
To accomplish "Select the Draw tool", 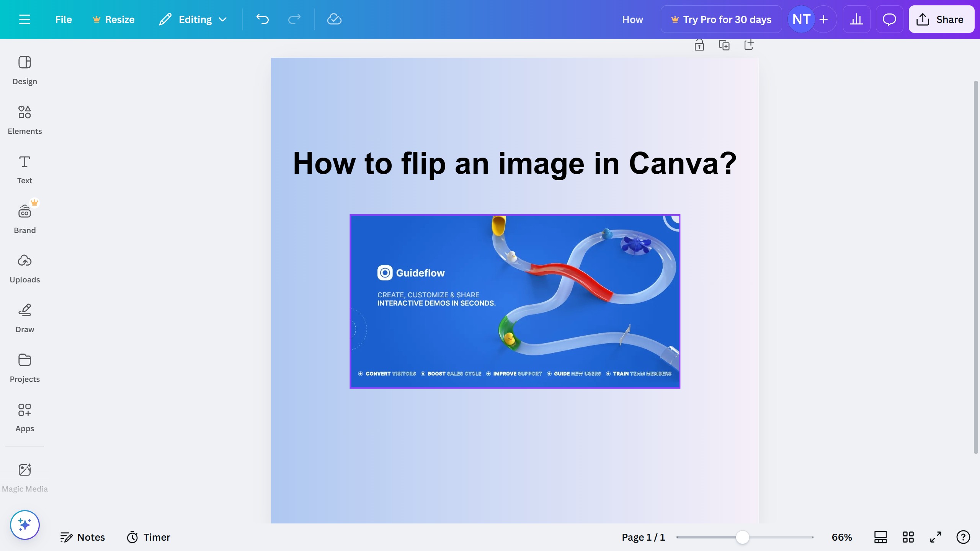I will [24, 317].
